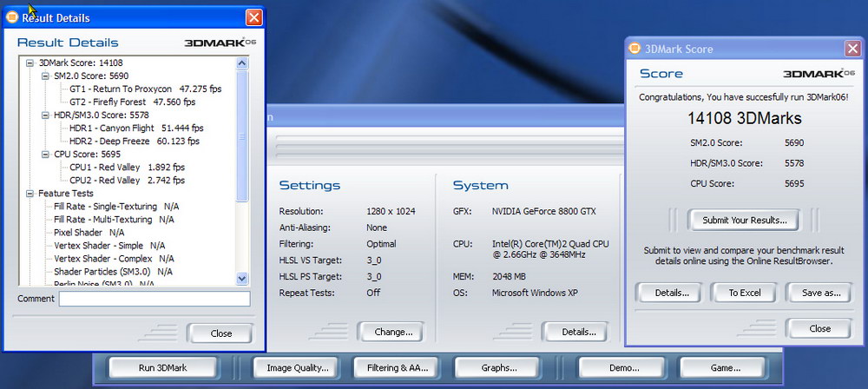Image resolution: width=868 pixels, height=389 pixels.
Task: Collapse the HDR/SM3.0 Score node
Action: (45, 115)
